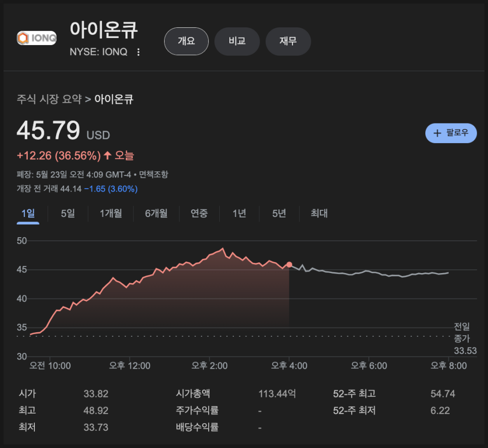This screenshot has width=488, height=448.
Task: Click the 시가 value 33.82
Action: [x=96, y=394]
